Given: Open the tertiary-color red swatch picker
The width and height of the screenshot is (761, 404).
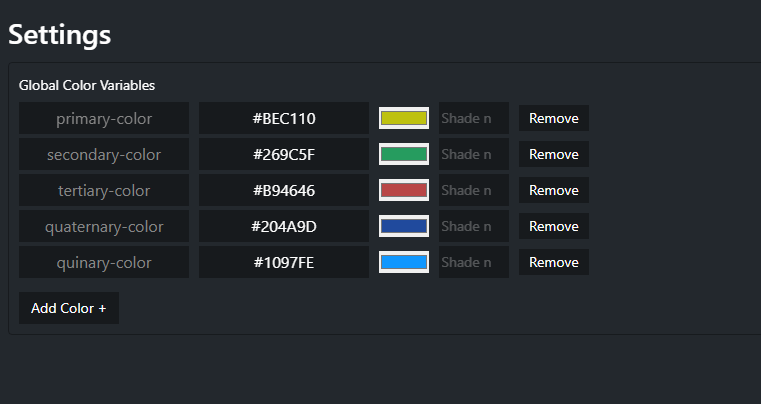Looking at the screenshot, I should point(404,190).
